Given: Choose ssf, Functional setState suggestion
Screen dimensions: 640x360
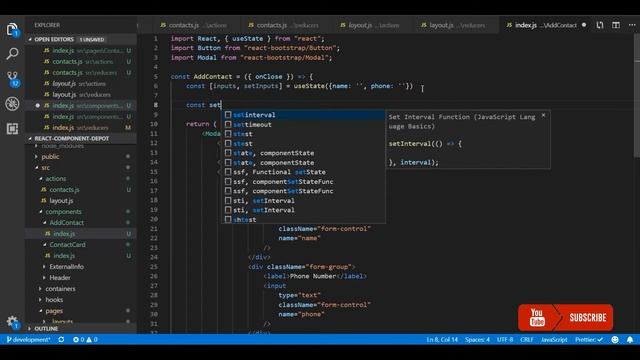Looking at the screenshot, I should tap(303, 172).
